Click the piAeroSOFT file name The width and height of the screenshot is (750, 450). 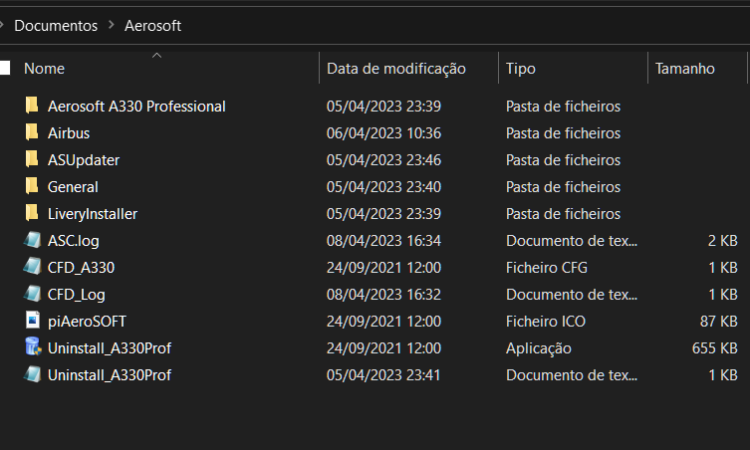pos(87,321)
